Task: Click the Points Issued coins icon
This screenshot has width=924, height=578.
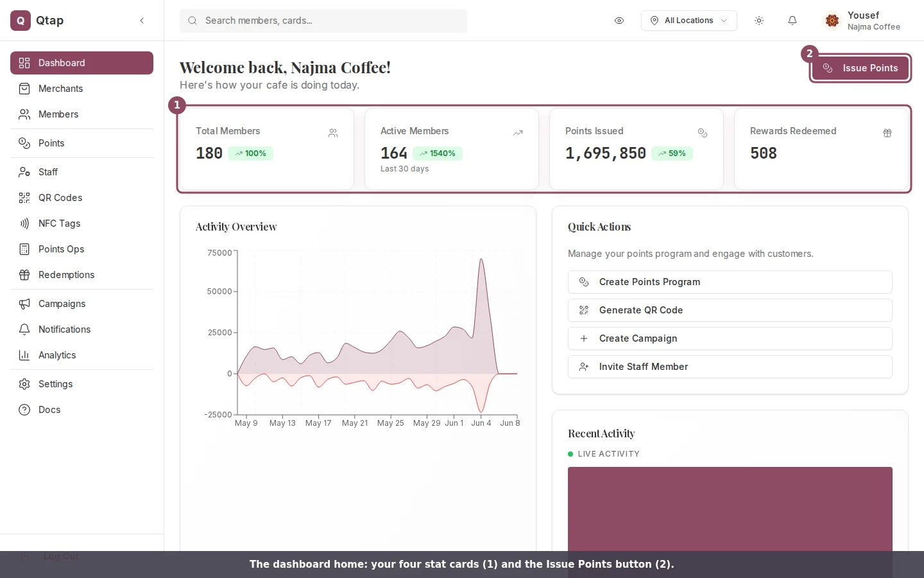Action: pyautogui.click(x=703, y=133)
